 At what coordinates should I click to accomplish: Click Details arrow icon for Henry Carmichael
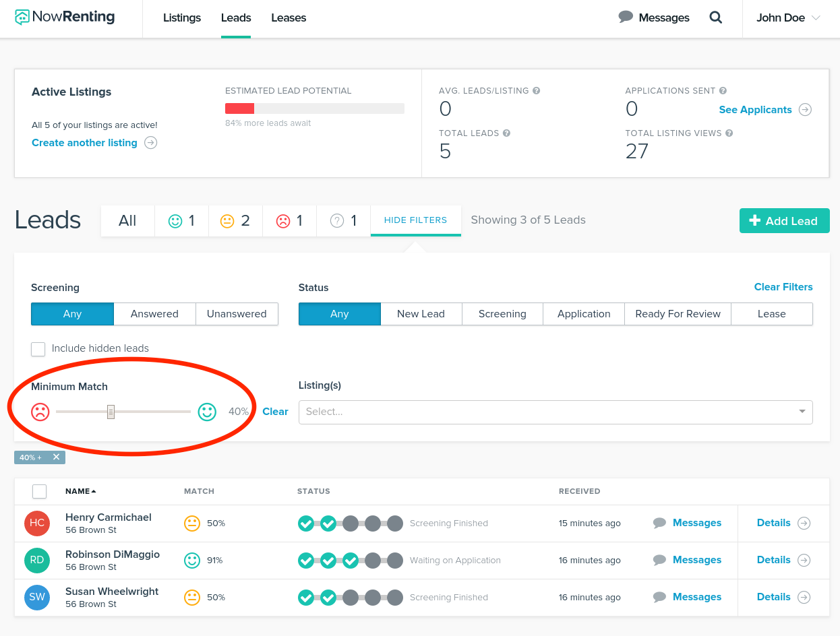(x=804, y=523)
